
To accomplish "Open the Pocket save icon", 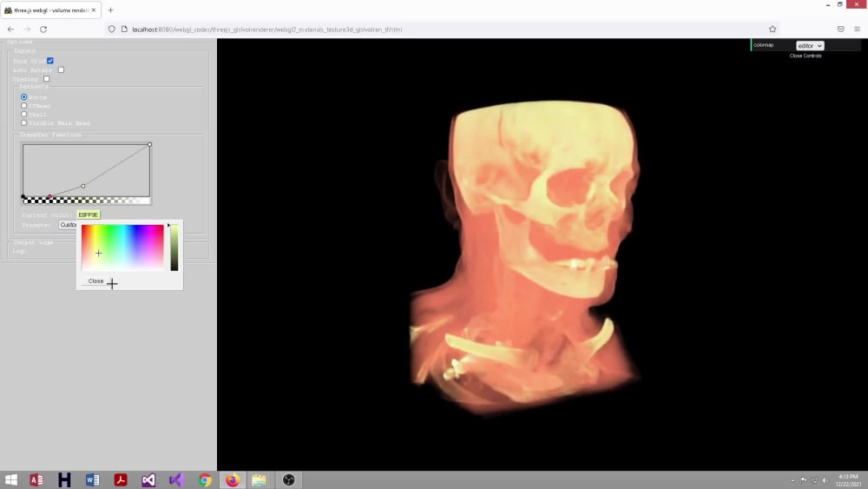I will coord(841,30).
